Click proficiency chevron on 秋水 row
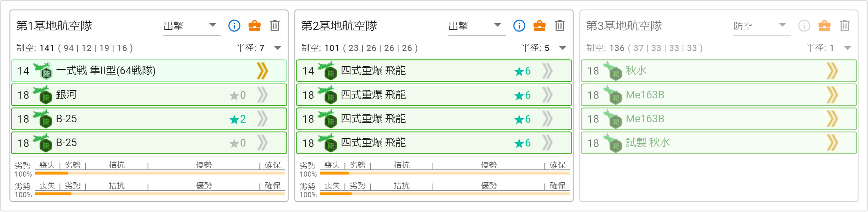The width and height of the screenshot is (868, 212). (x=832, y=71)
